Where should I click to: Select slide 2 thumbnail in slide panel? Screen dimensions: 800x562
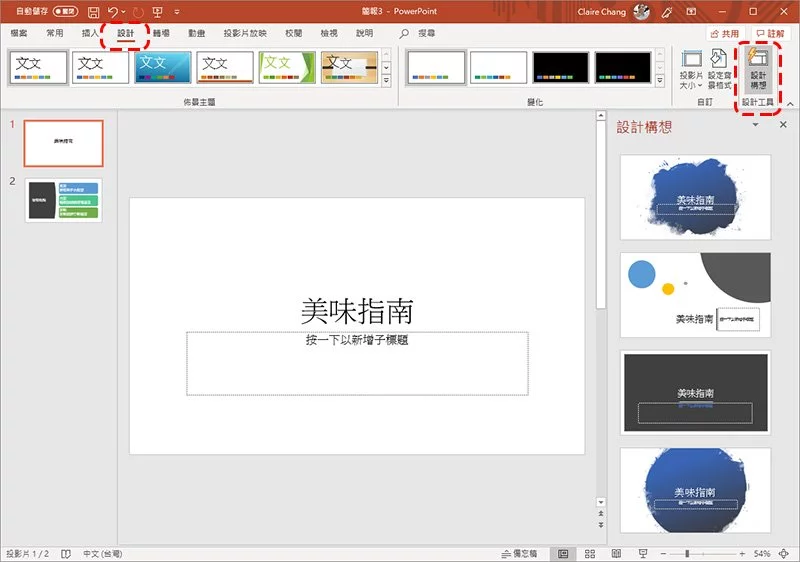point(64,200)
